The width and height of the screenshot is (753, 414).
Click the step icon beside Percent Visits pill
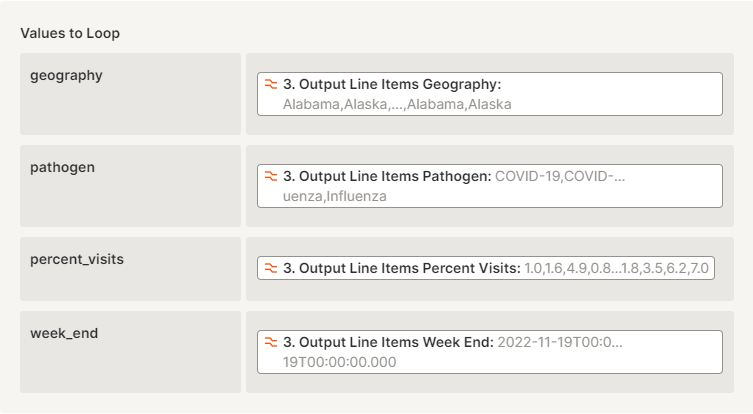[x=271, y=268]
